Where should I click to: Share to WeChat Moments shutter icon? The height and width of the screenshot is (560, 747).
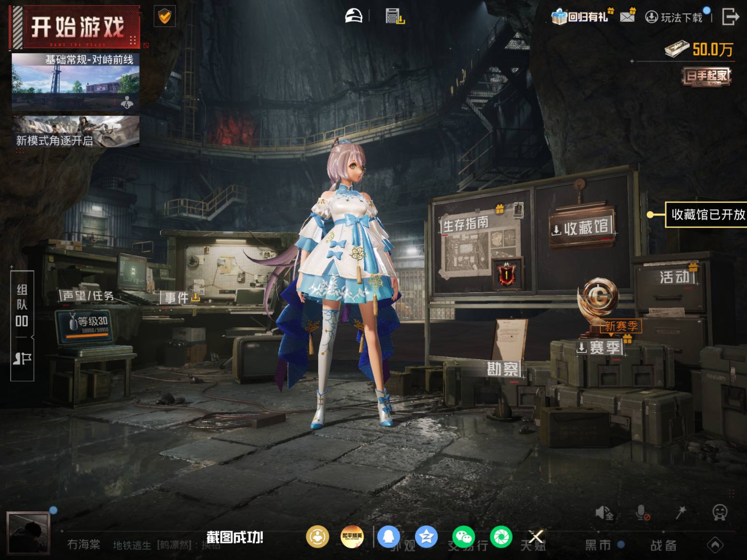click(501, 537)
